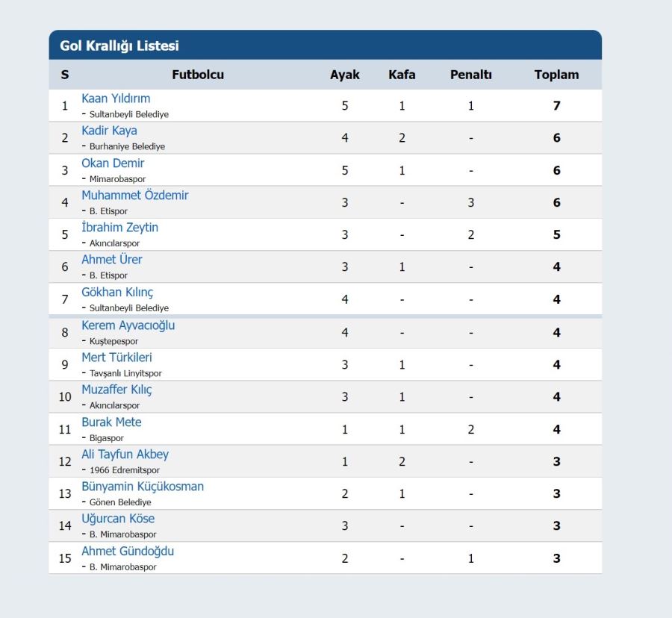This screenshot has height=618, width=672.
Task: Select Ahmet Gündoğdu player link
Action: (128, 551)
